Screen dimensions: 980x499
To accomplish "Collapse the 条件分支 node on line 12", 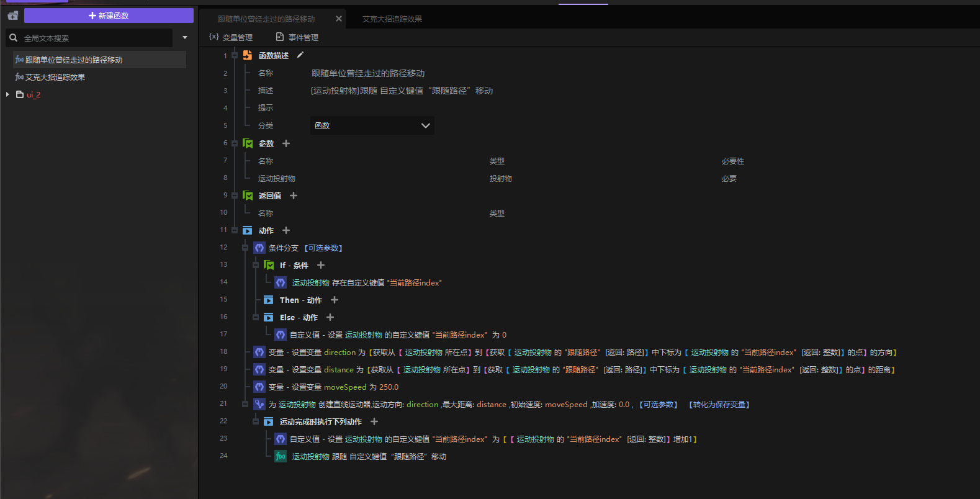I will [x=245, y=248].
